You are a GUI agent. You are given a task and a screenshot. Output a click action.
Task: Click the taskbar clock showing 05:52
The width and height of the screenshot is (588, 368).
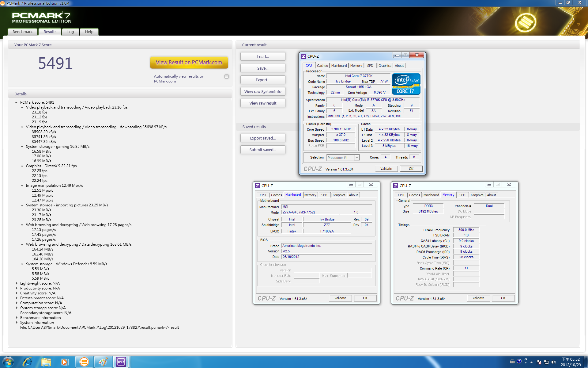coord(571,362)
